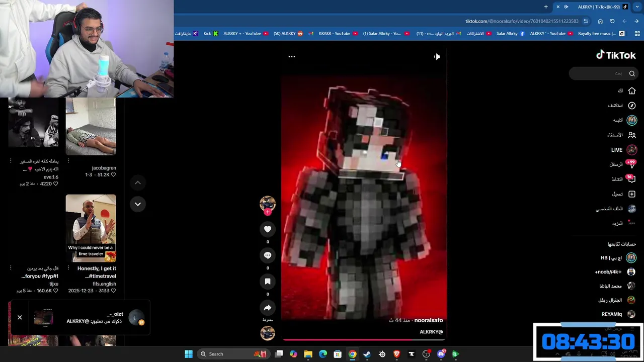Reload the page with the refresh icon
Image resolution: width=644 pixels, height=362 pixels.
click(612, 21)
